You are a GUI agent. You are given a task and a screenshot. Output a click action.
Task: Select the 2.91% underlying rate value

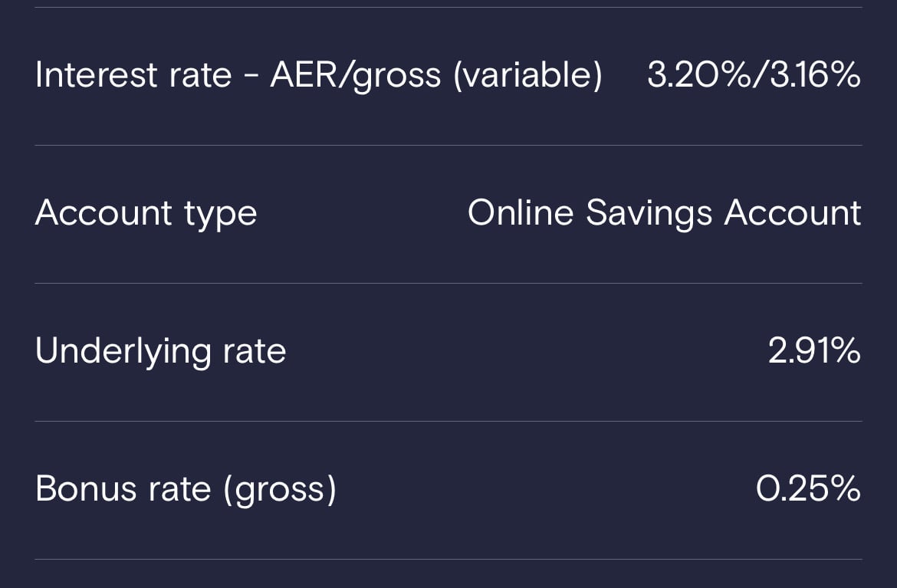814,350
